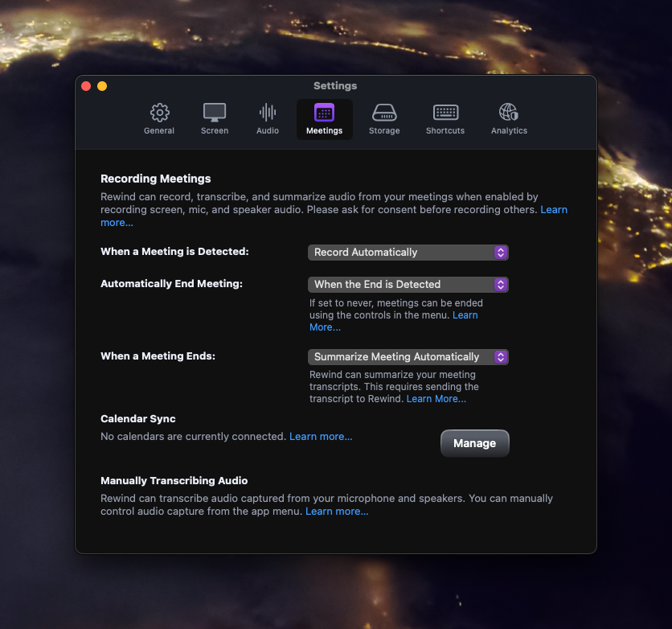Open the Audio waveform icon tab
This screenshot has height=629, width=672.
pyautogui.click(x=268, y=113)
